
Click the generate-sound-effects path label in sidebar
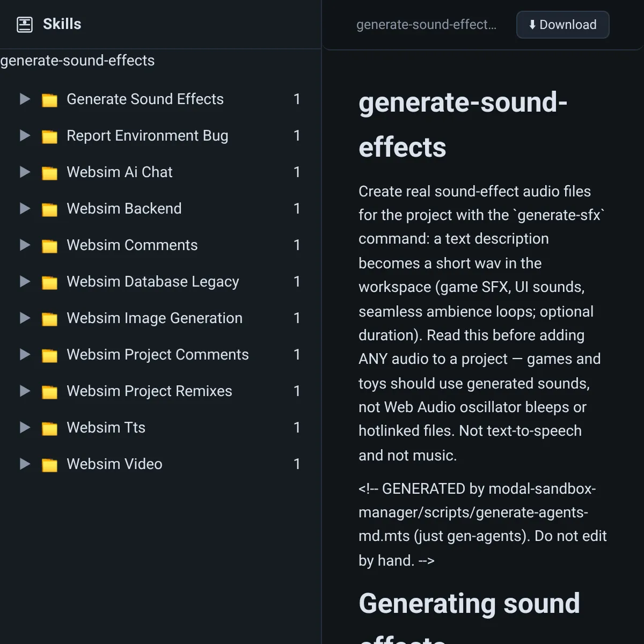click(77, 61)
